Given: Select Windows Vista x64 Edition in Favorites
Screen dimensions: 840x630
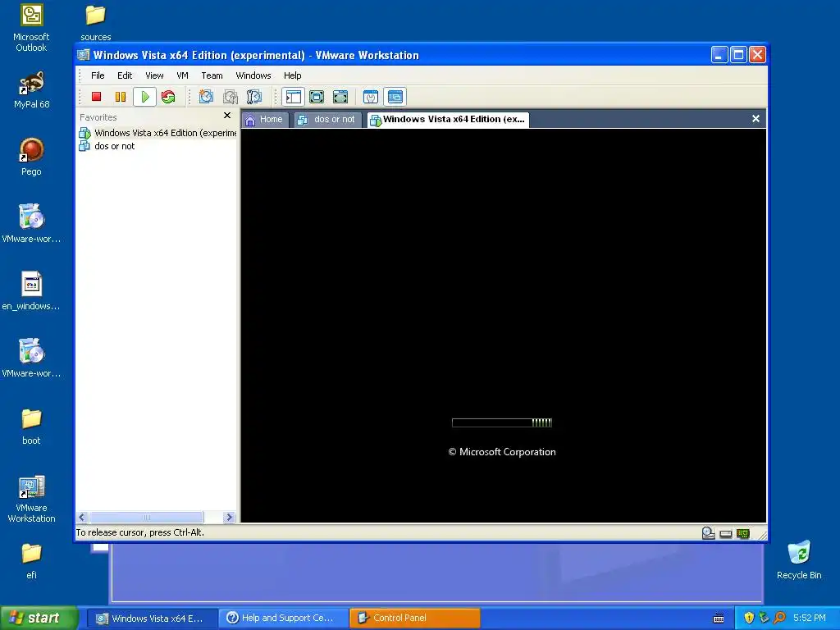Looking at the screenshot, I should tap(158, 133).
